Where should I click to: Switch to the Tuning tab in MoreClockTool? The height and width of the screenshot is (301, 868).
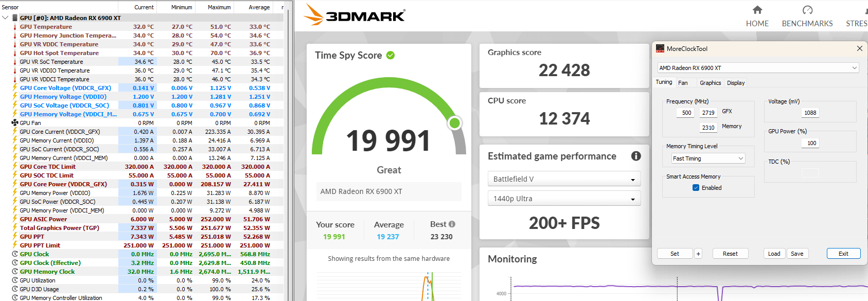tap(664, 82)
